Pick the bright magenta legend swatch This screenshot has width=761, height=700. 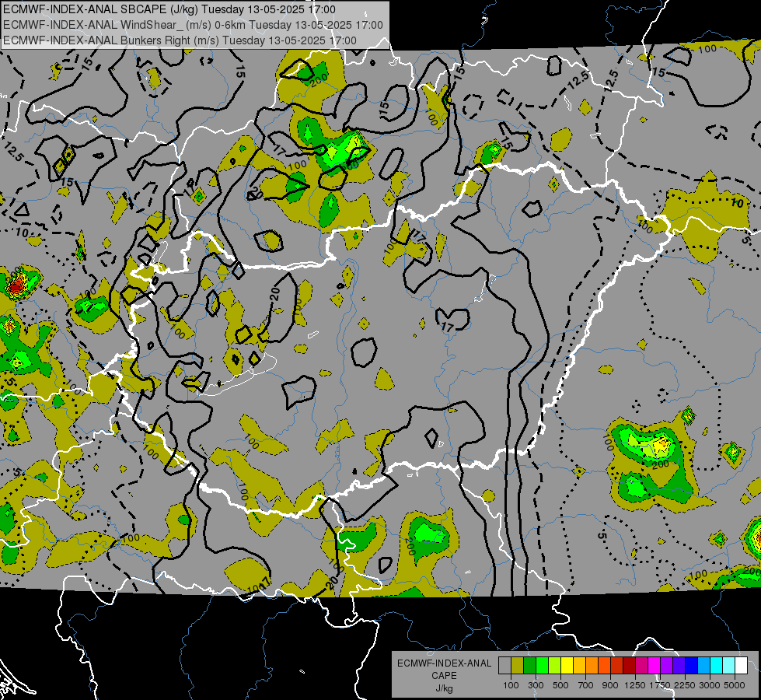(655, 666)
